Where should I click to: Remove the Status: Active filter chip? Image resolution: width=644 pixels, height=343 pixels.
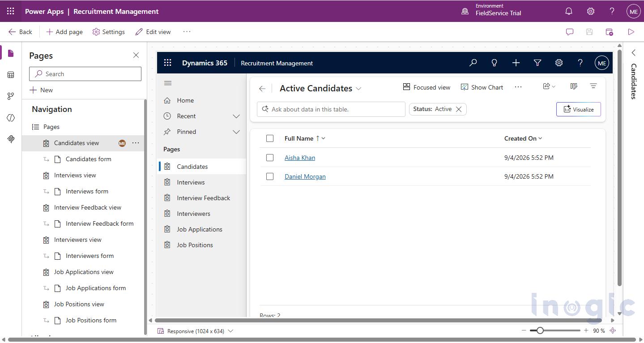point(459,109)
